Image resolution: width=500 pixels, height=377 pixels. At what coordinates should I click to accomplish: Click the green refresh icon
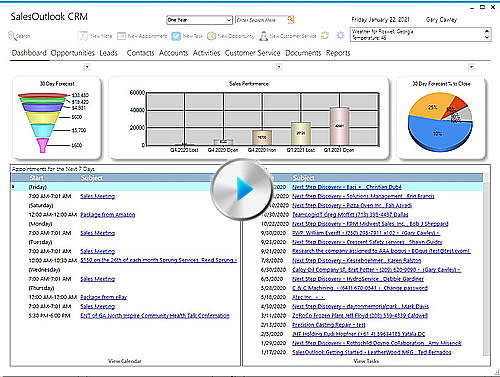point(325,36)
